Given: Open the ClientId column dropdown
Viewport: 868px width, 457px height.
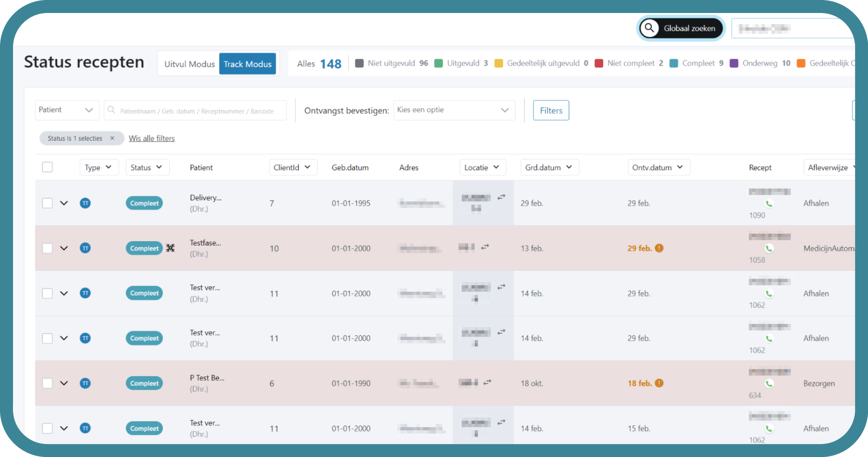Looking at the screenshot, I should click(x=293, y=167).
